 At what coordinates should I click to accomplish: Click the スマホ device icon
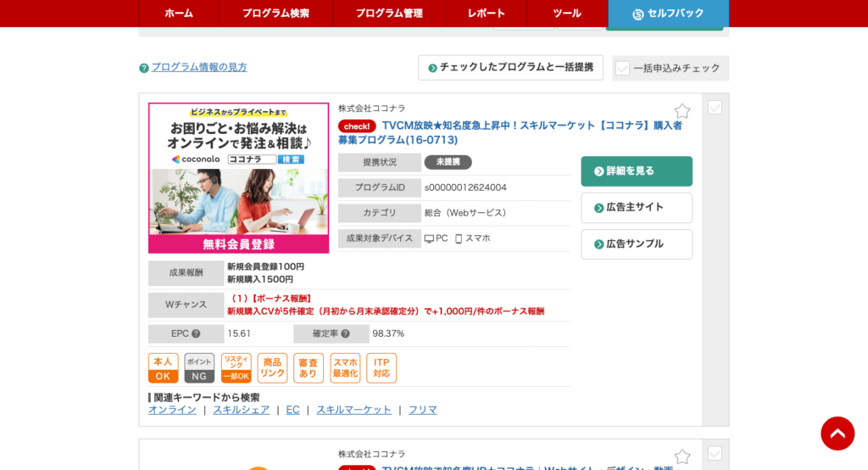pos(459,239)
